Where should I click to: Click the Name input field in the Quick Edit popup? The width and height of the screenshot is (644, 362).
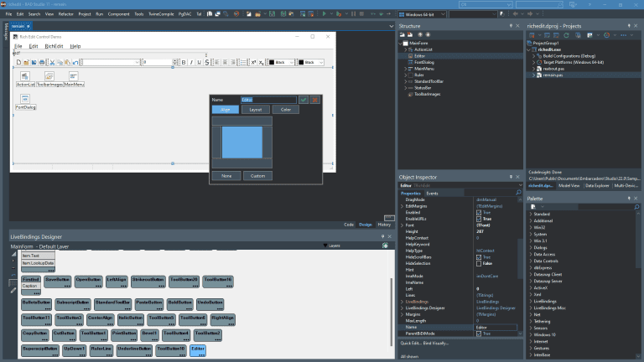click(268, 100)
